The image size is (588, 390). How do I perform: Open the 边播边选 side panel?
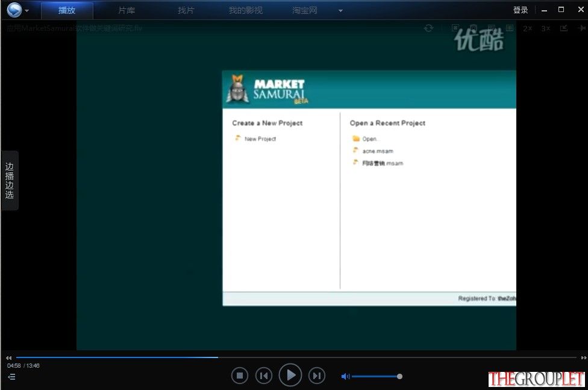click(x=10, y=181)
